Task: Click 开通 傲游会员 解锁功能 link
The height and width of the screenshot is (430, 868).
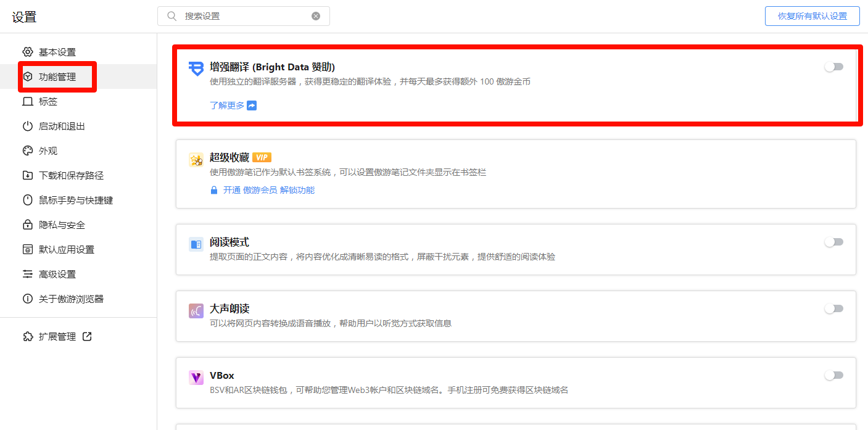Action: tap(268, 190)
